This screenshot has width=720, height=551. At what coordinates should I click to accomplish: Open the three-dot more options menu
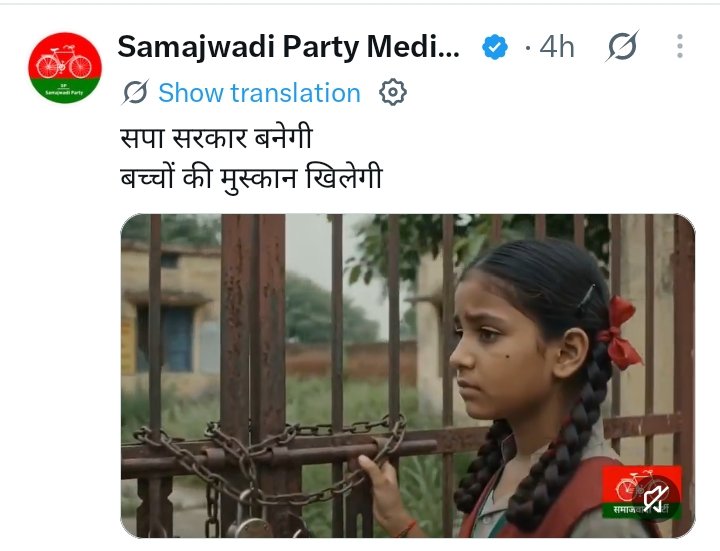[x=680, y=46]
